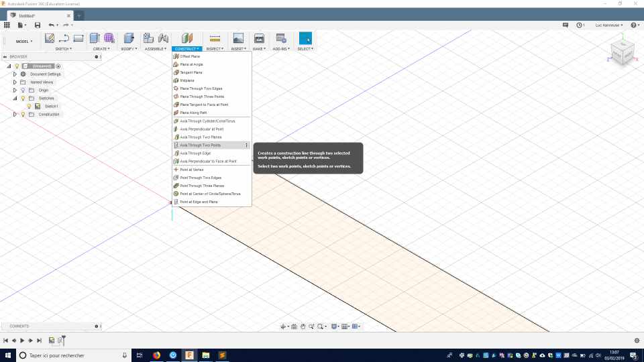Click the Create Form icon
Screen dimensions: 644x362
[109, 38]
